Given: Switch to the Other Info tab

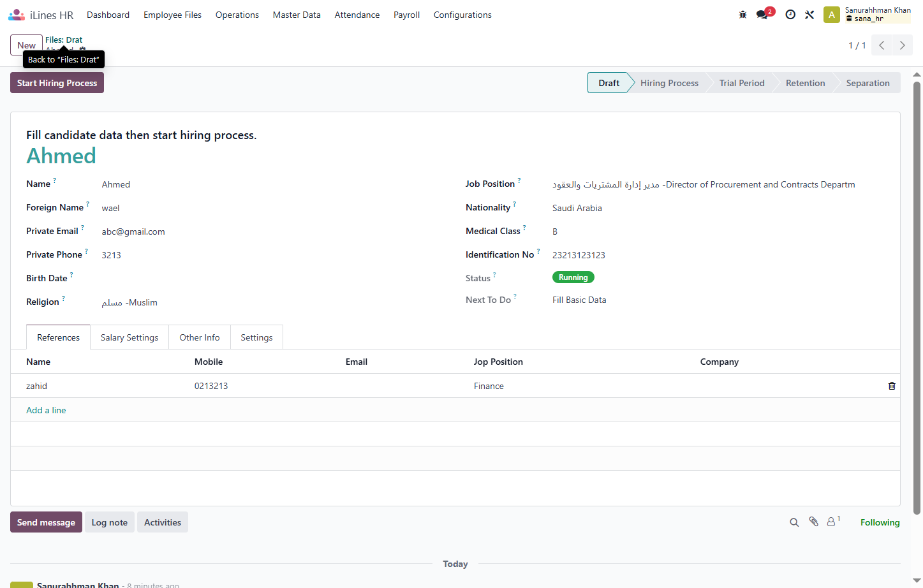Looking at the screenshot, I should click(200, 337).
